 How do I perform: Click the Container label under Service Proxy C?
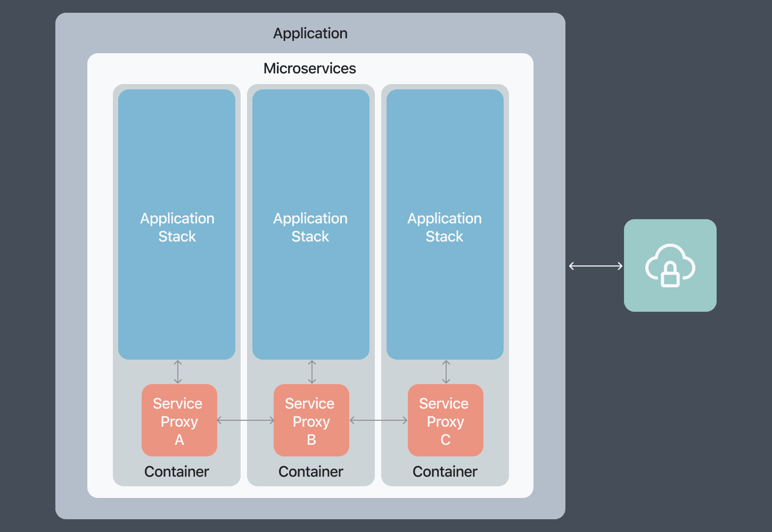pos(445,471)
